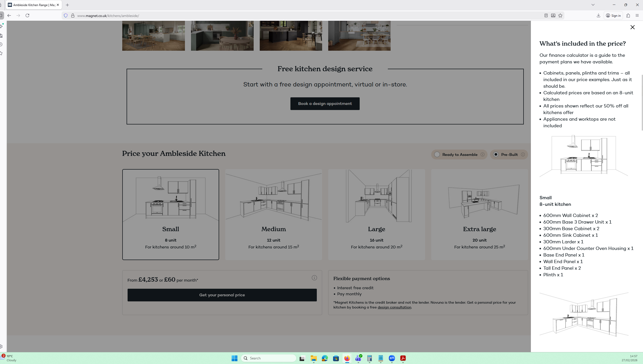Open Firefox downloads icon
The image size is (643, 364).
(x=598, y=15)
